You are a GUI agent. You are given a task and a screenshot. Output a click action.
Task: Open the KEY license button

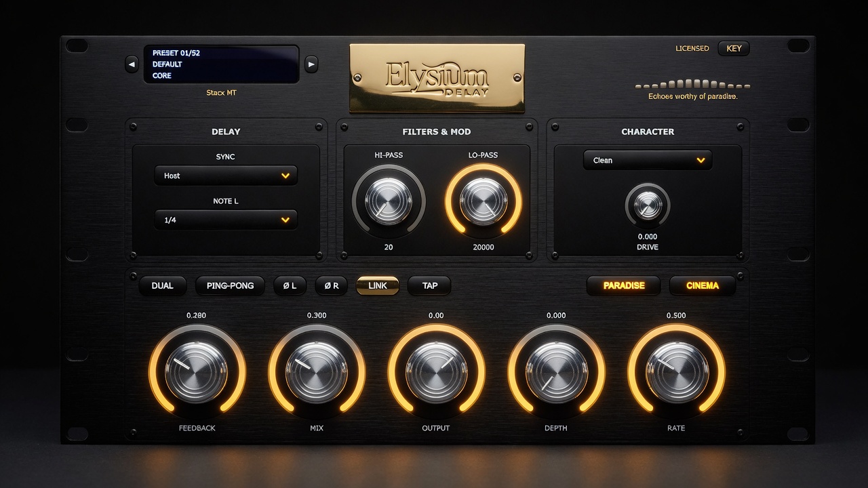[734, 48]
